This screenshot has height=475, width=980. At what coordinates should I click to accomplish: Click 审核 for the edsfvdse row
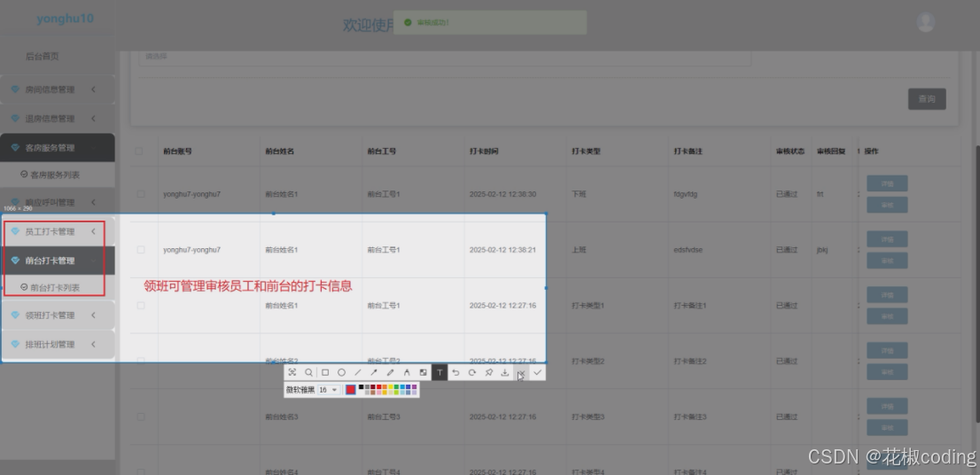point(887,261)
